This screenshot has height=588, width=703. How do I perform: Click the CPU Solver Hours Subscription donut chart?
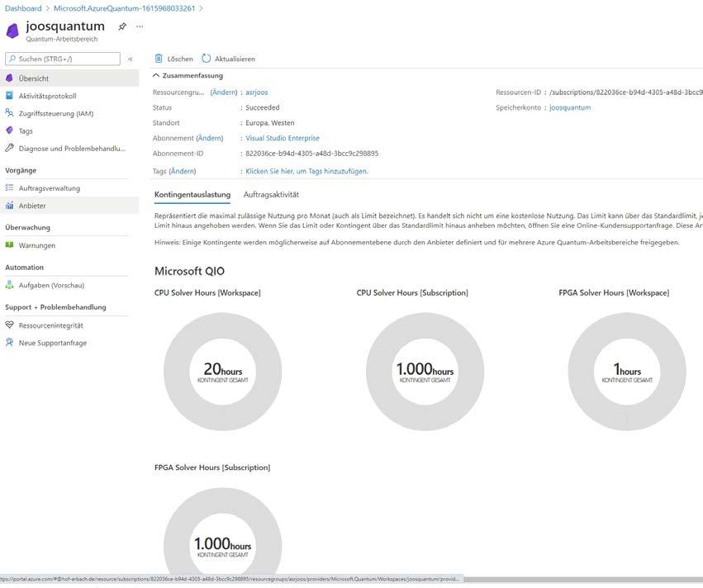coord(425,372)
